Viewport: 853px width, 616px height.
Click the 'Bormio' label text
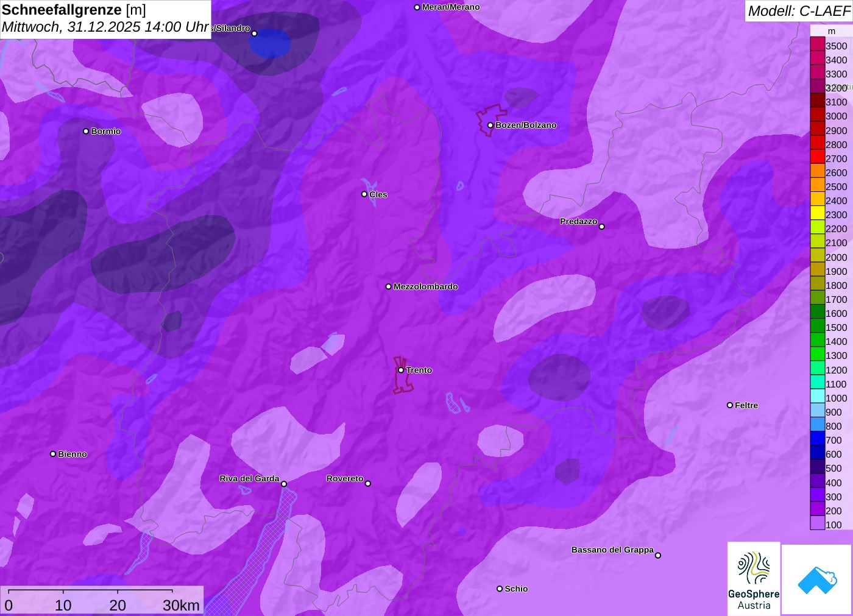pyautogui.click(x=106, y=132)
